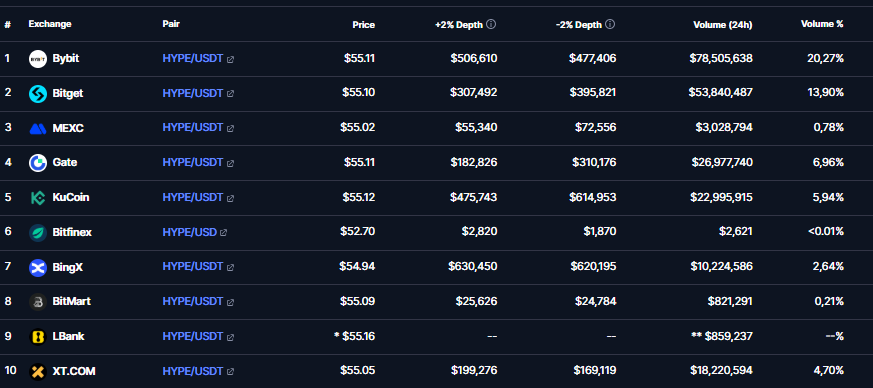Sort by Exchange column header

(x=50, y=24)
